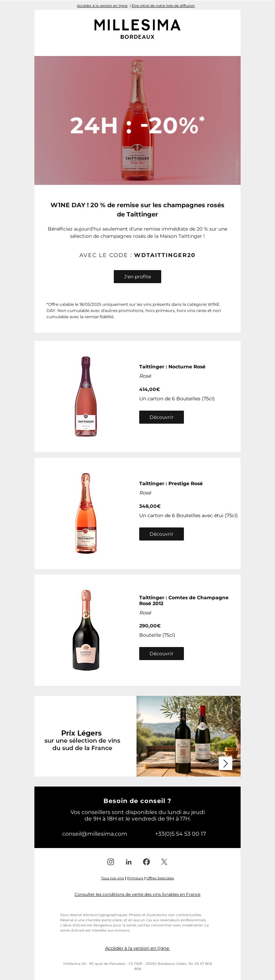
Task: Click the Comtes de Champagne bottle image
Action: [86, 630]
